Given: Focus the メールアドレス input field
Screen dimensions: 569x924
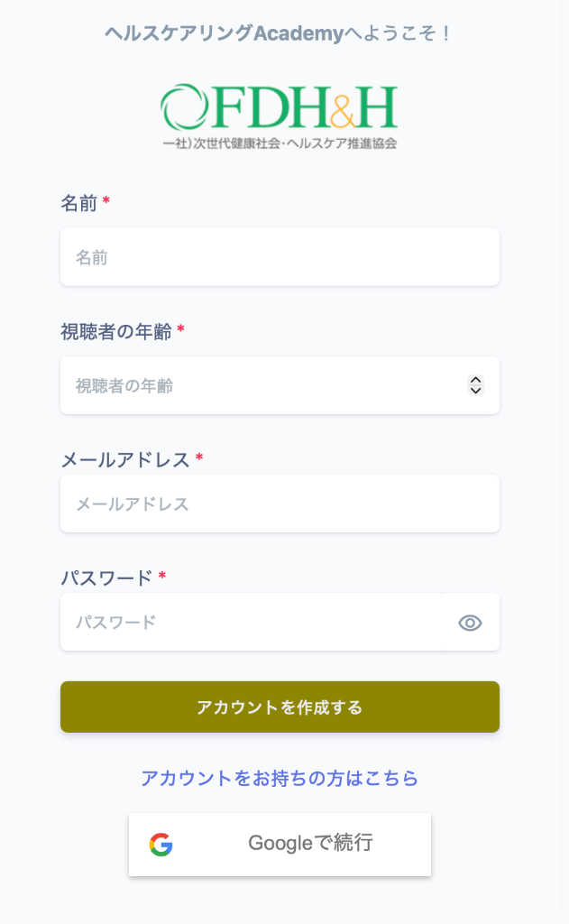Looking at the screenshot, I should coord(271,504).
